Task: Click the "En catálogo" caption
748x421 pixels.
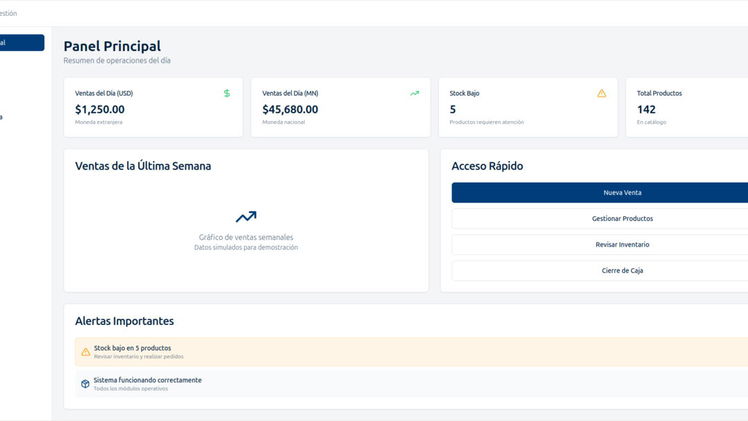Action: point(652,122)
